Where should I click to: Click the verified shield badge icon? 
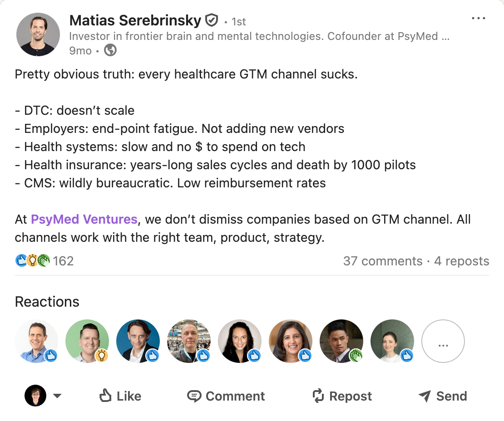[212, 20]
